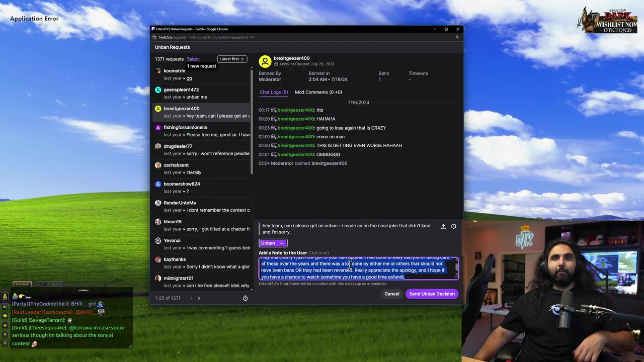Click the 'OMGGGGG' chat message
Viewport: 644px width, 362px height.
tap(328, 154)
